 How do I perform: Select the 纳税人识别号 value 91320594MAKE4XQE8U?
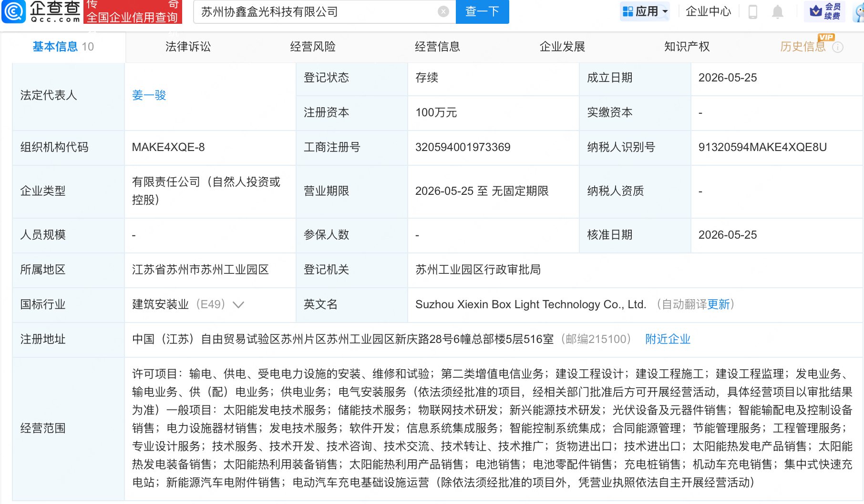pyautogui.click(x=762, y=147)
